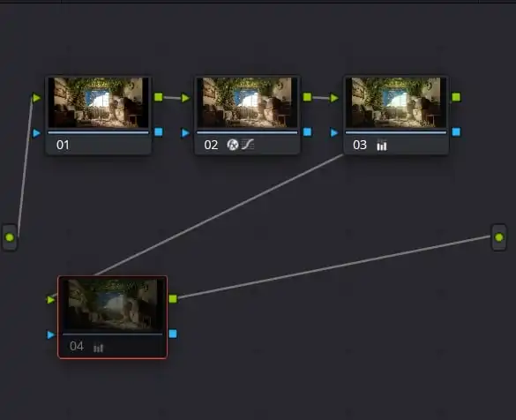Click node 02's blue key input triangle

pos(185,132)
